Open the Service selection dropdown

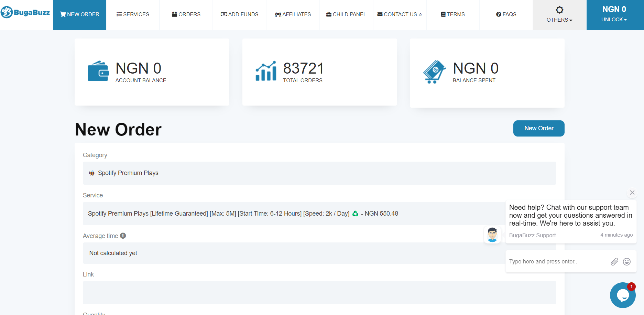(x=292, y=214)
